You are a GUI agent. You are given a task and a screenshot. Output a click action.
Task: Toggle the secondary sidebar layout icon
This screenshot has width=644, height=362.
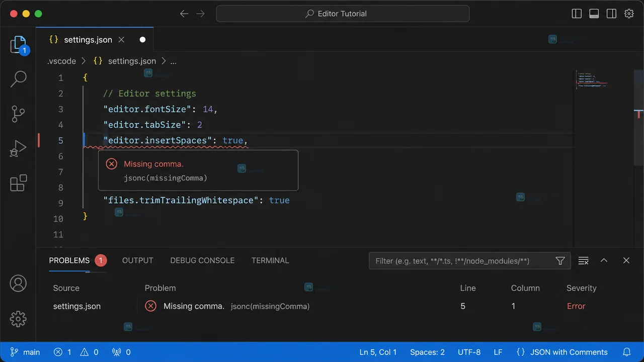(611, 14)
